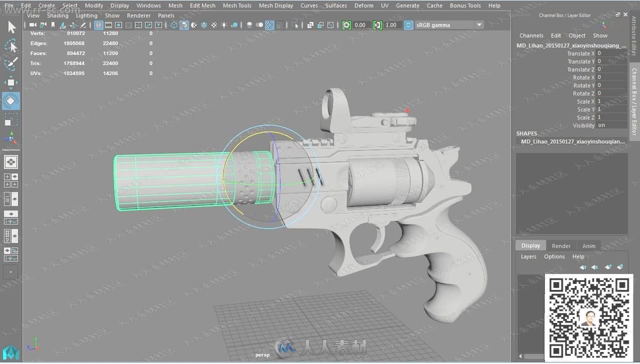Screen dimensions: 640x364
Task: Switch to the Render layer tab
Action: 561,245
